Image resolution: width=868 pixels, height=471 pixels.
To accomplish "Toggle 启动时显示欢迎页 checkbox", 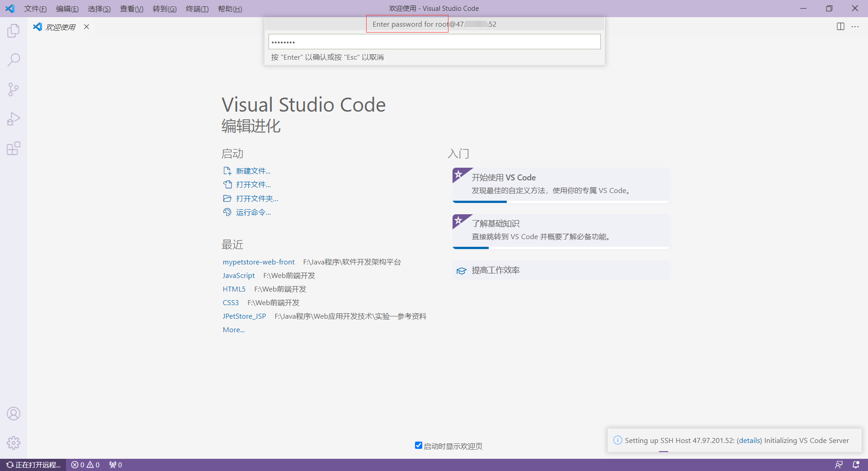I will tap(419, 445).
